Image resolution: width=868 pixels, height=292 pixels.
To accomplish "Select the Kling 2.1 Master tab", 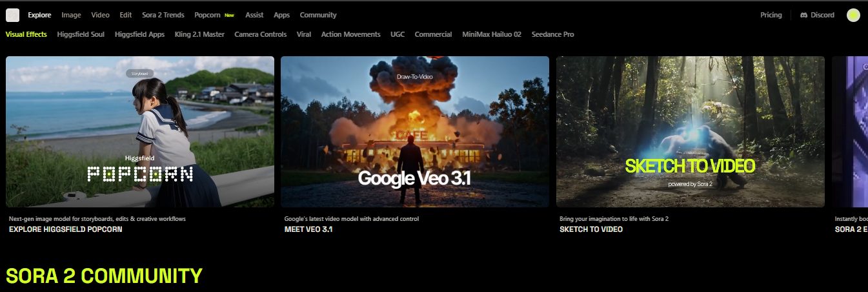I will click(x=199, y=34).
